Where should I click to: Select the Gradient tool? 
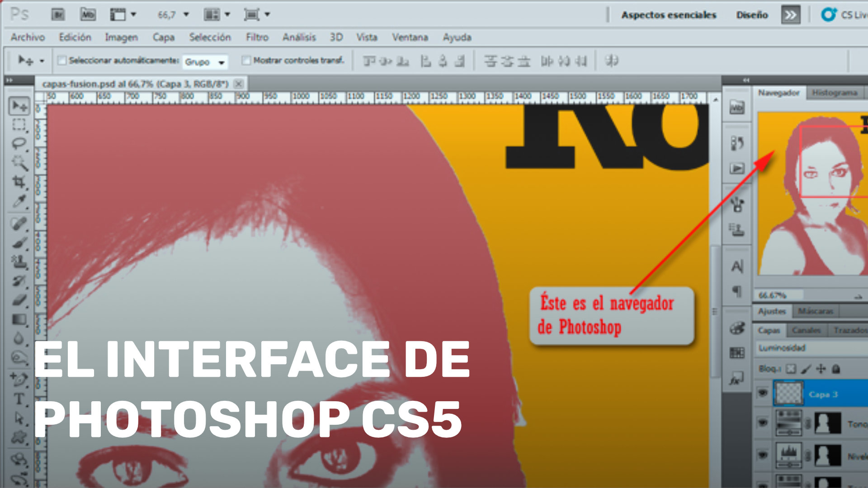tap(19, 319)
